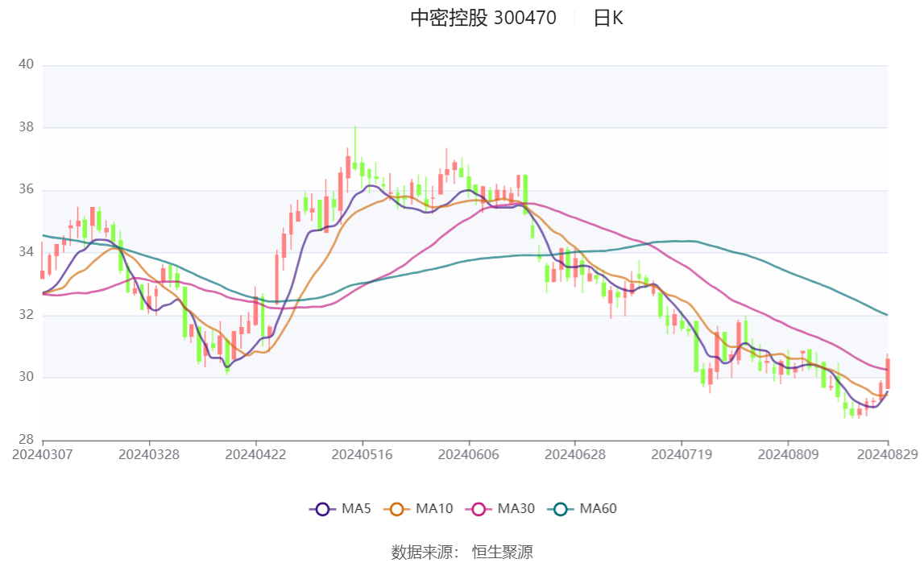Viewport: 924px width, 563px height.
Task: Toggle the MA5 legend series
Action: coord(340,509)
